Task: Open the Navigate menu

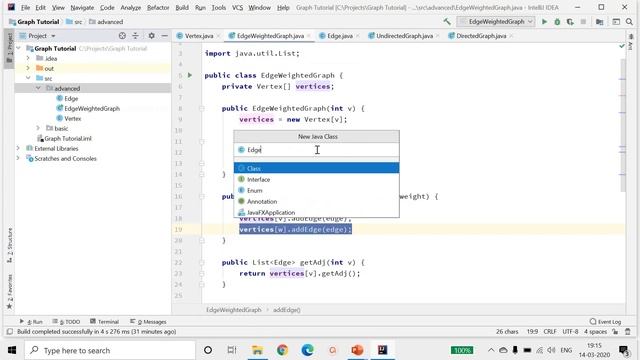Action: (x=82, y=7)
